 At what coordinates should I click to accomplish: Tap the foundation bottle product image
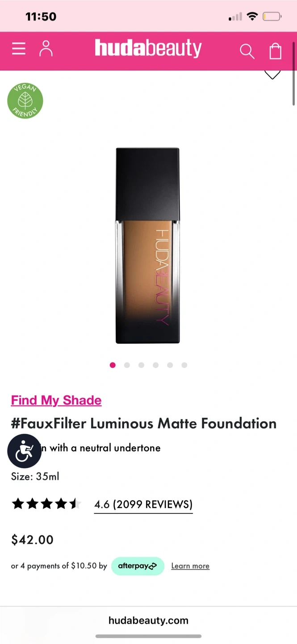tap(148, 246)
